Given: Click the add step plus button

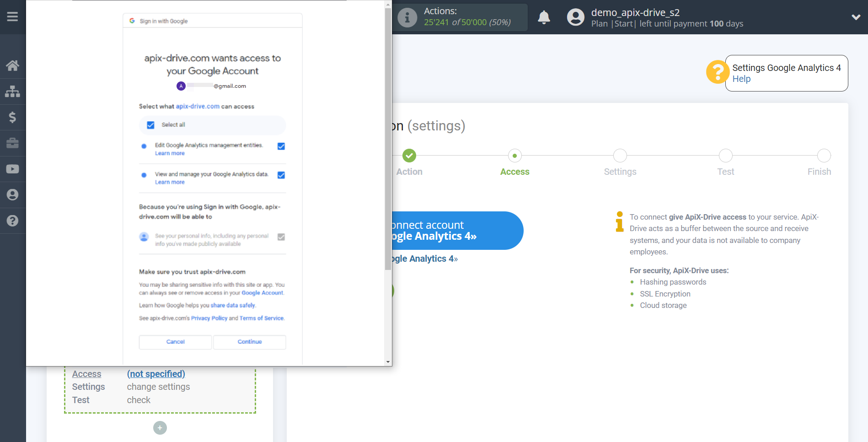Looking at the screenshot, I should [160, 428].
